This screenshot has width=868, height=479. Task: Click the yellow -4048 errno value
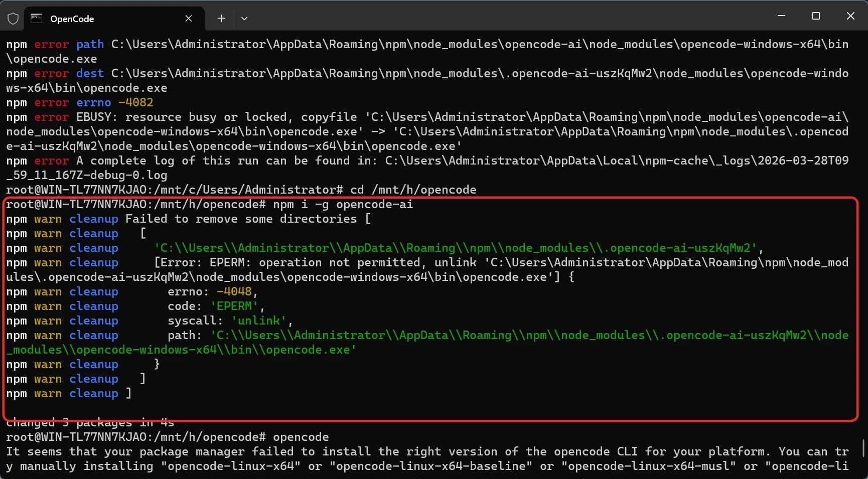(234, 292)
